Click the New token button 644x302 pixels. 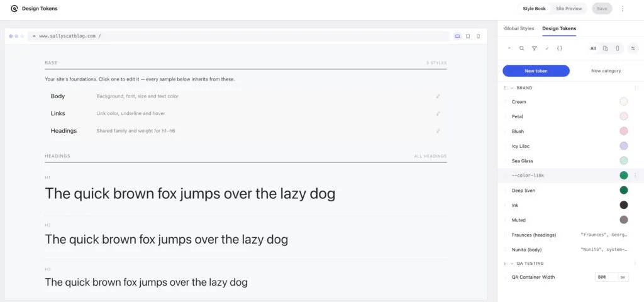point(536,70)
